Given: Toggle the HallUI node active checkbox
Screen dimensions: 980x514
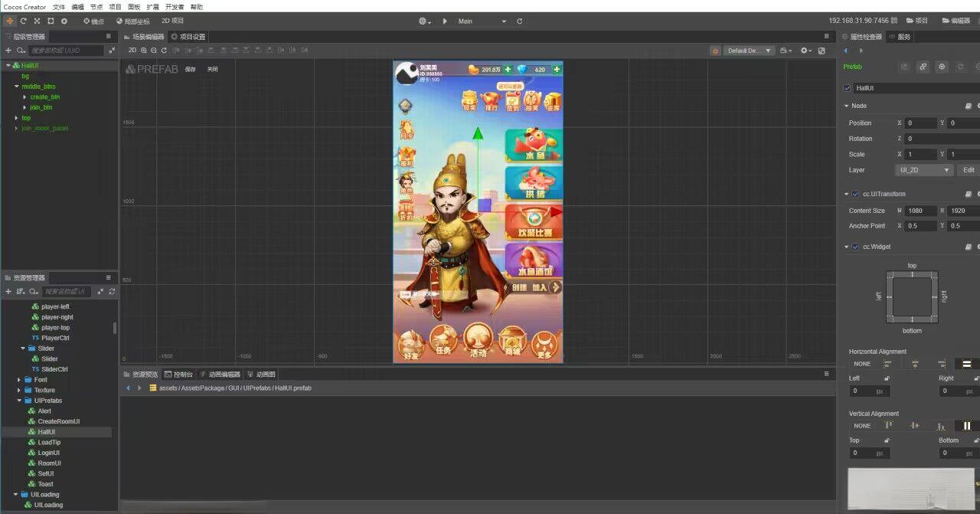Looking at the screenshot, I should [847, 88].
